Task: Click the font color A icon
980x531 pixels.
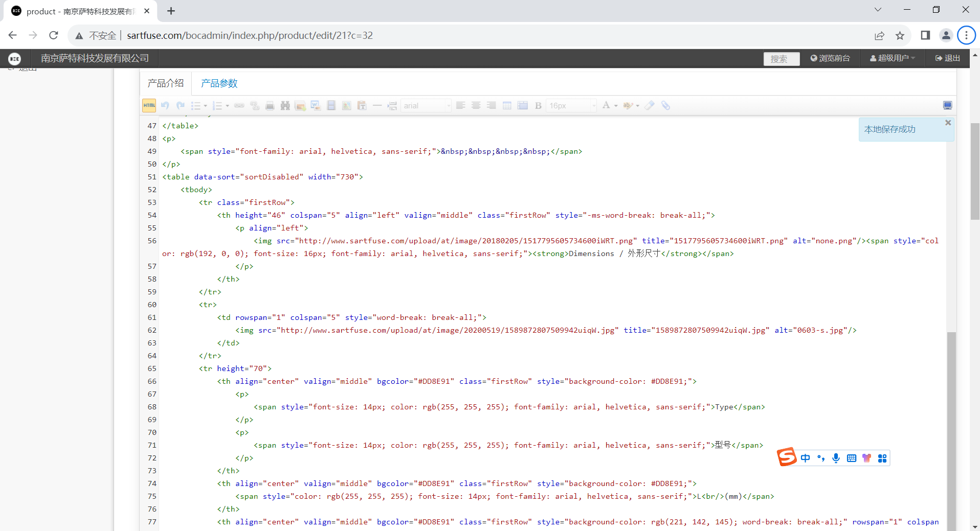Action: 606,105
